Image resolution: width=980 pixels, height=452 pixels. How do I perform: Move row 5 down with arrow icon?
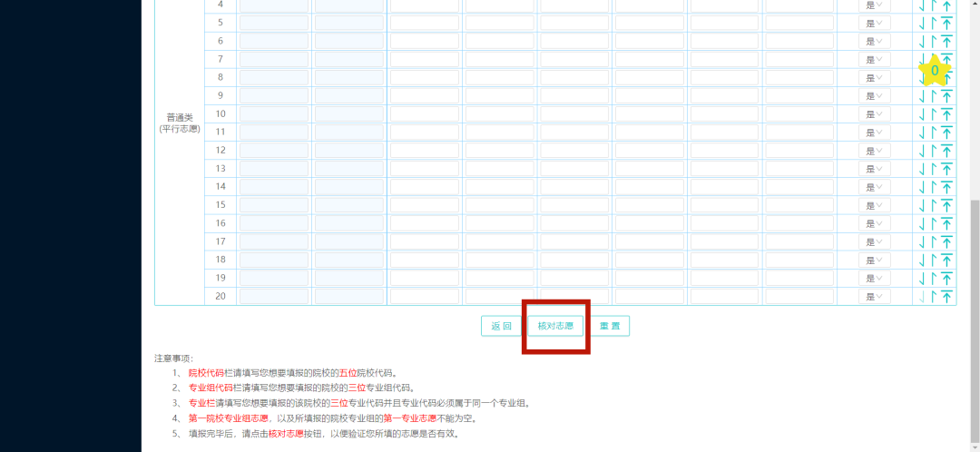click(922, 23)
